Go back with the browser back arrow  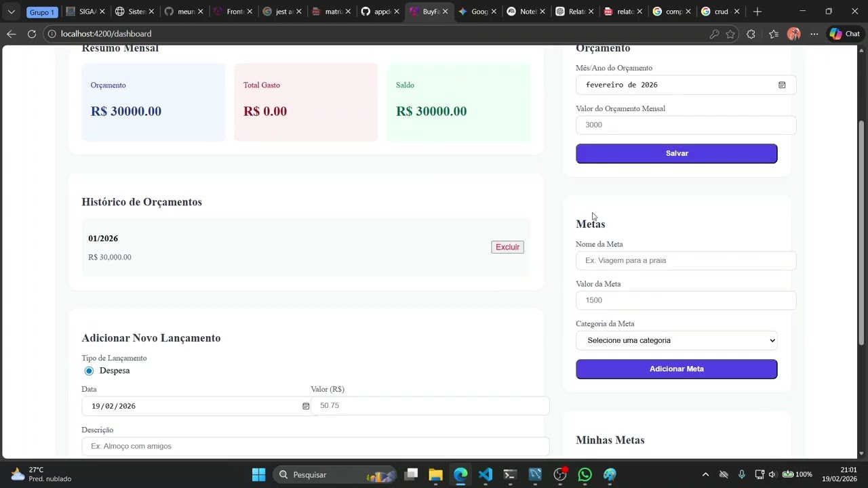tap(11, 34)
